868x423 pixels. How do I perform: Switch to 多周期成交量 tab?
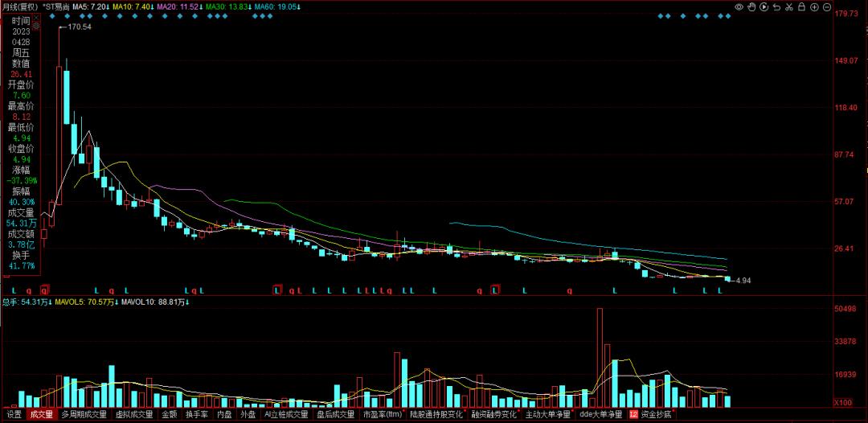click(x=84, y=414)
